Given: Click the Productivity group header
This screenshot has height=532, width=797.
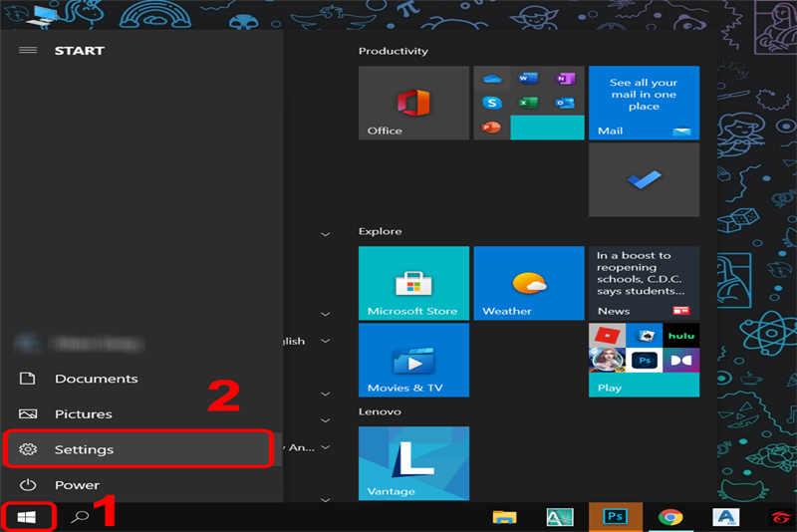Looking at the screenshot, I should (x=393, y=51).
